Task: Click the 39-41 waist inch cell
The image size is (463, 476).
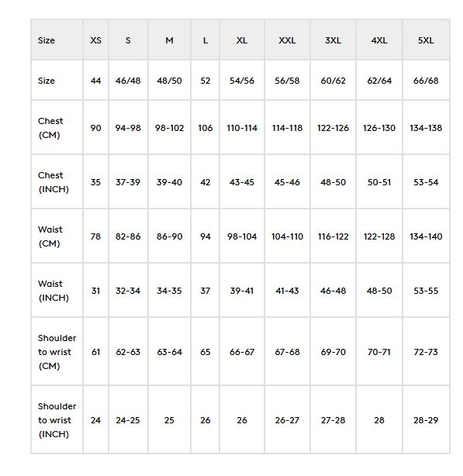Action: point(242,291)
